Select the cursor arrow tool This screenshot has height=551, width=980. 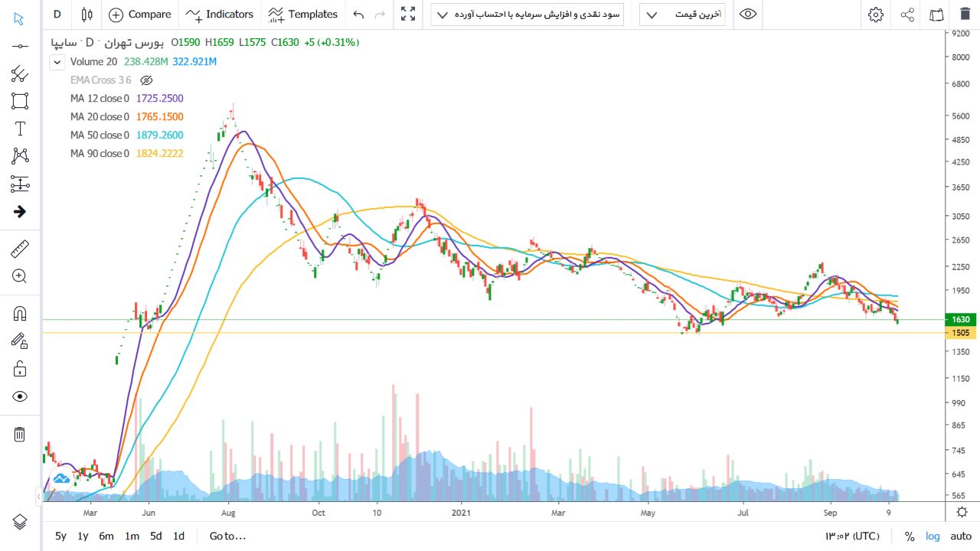coord(20,18)
